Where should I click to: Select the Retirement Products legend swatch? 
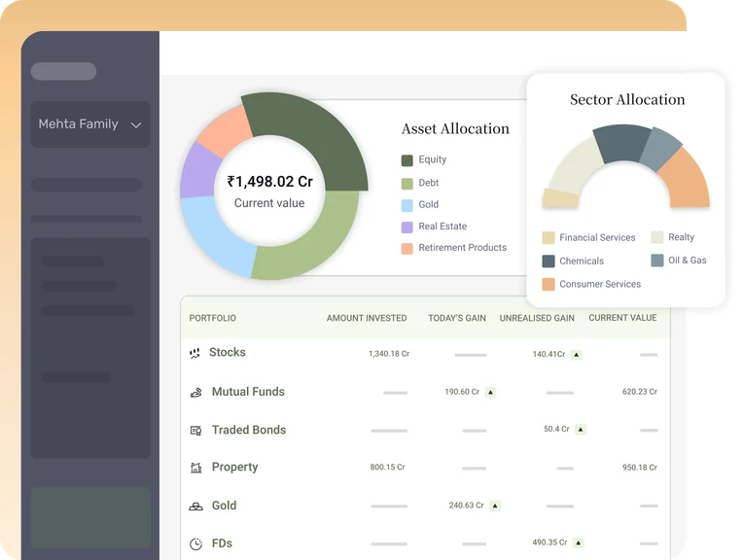[407, 248]
